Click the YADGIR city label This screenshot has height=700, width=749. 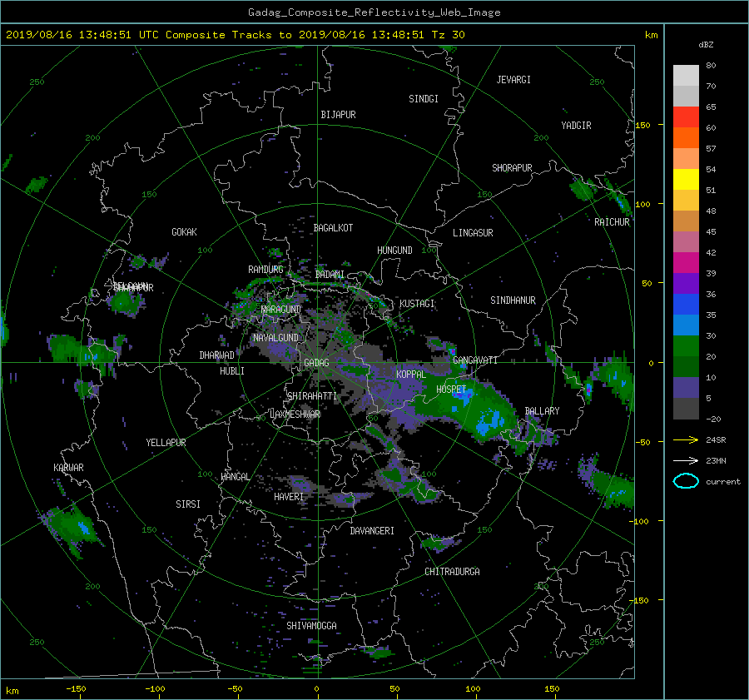click(x=576, y=126)
